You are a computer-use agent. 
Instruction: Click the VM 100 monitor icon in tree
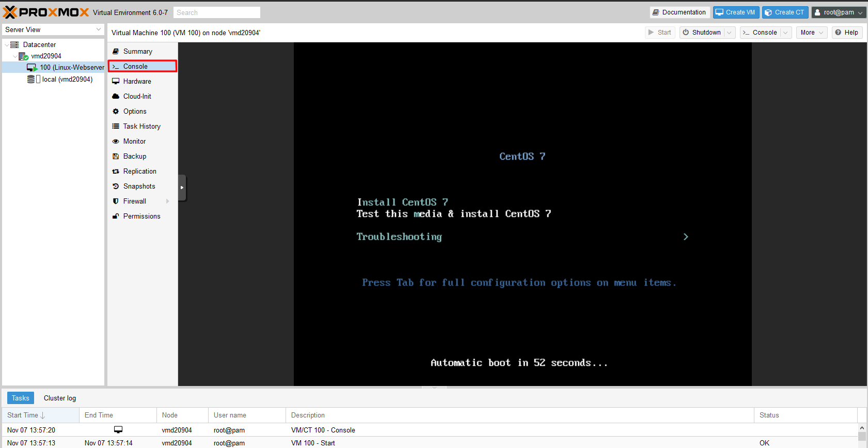(31, 67)
